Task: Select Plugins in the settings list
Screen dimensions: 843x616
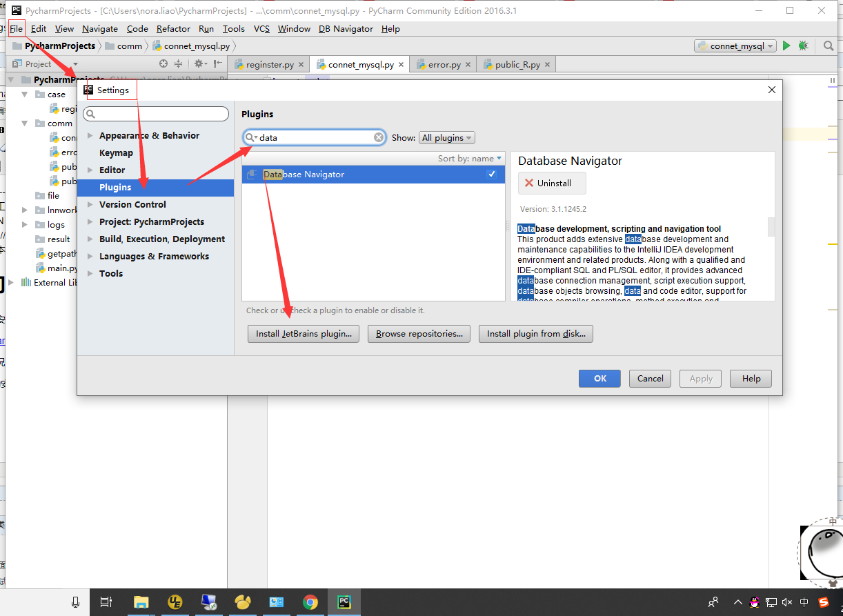Action: coord(155,187)
